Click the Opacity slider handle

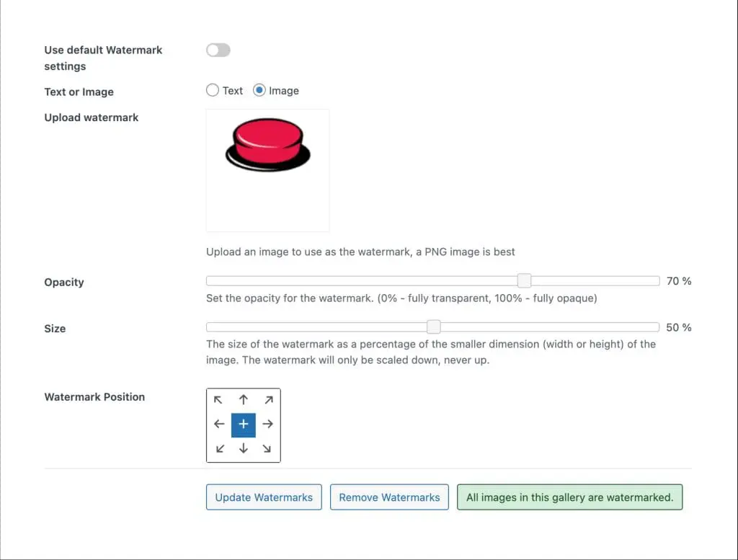tap(525, 281)
